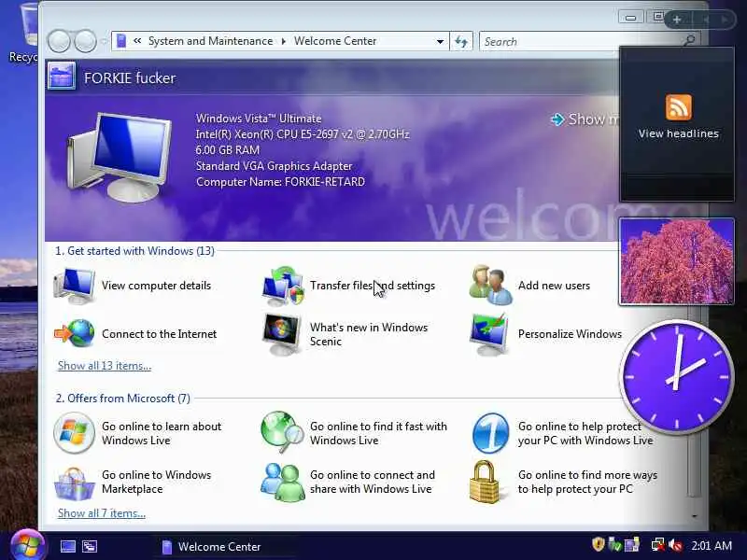Click the analog clock gadget
This screenshot has height=560, width=747.
pos(677,377)
